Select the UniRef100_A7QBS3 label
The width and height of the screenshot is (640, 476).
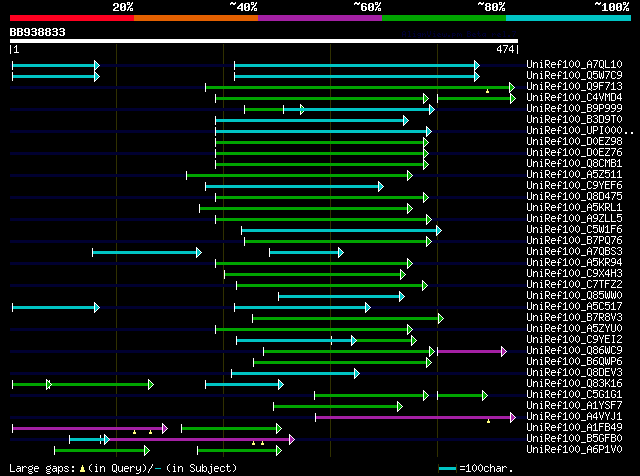coord(574,251)
